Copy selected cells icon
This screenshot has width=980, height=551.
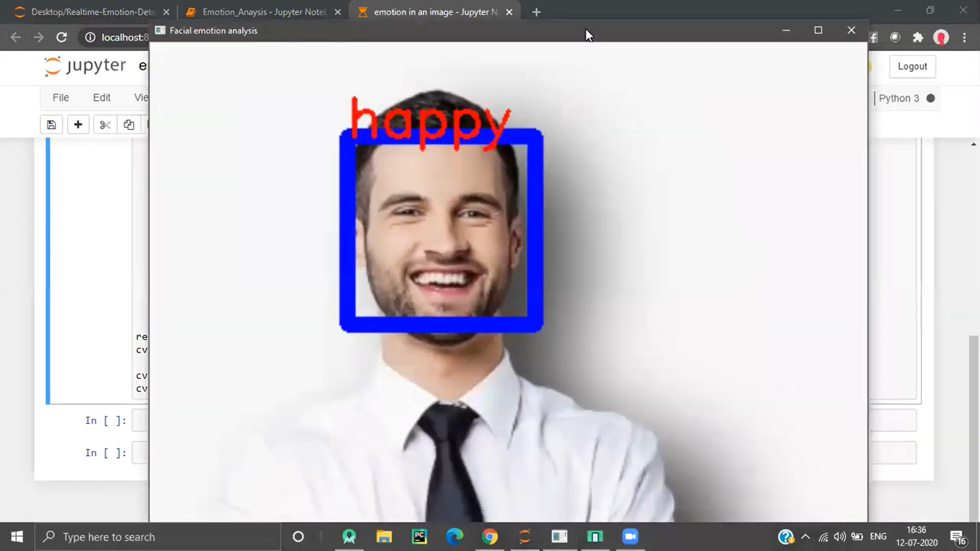[x=129, y=124]
